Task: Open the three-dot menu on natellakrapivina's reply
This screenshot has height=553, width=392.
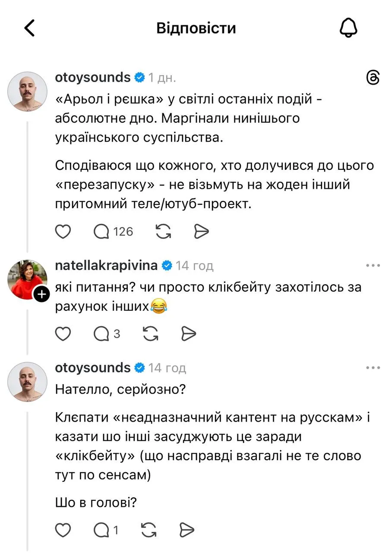Action: click(x=372, y=265)
